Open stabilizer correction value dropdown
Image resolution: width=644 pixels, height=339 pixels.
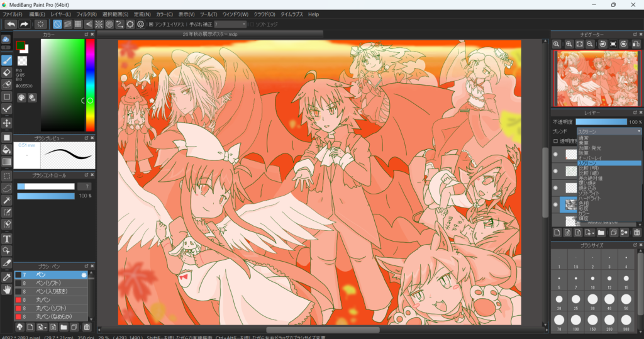tap(244, 25)
